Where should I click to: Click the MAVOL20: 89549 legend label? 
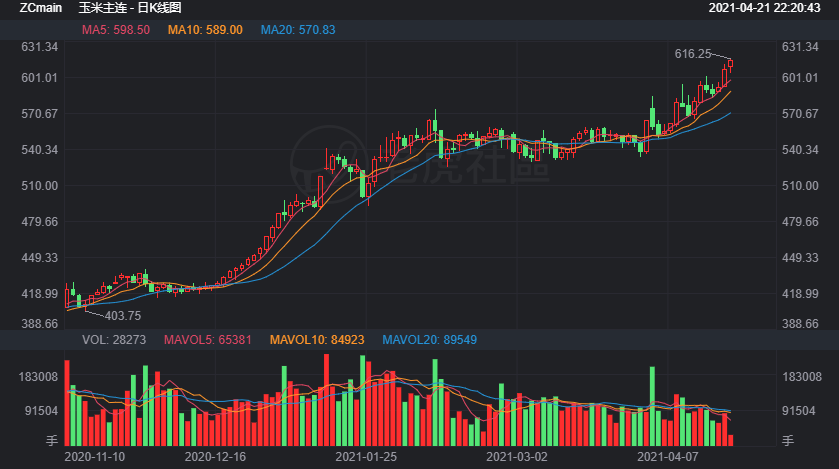point(430,340)
